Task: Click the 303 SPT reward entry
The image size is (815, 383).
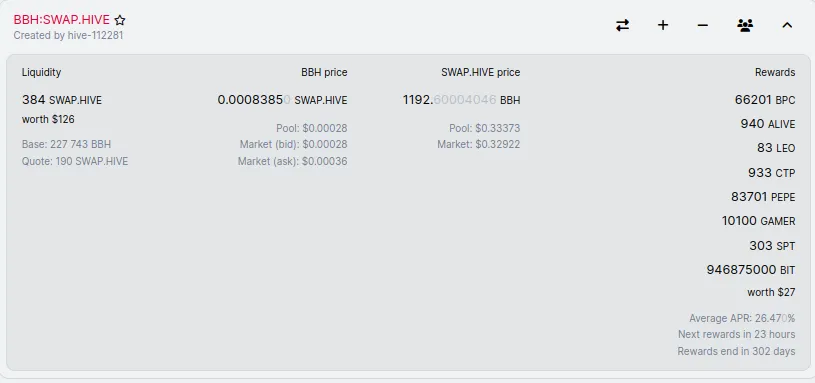Action: [772, 245]
